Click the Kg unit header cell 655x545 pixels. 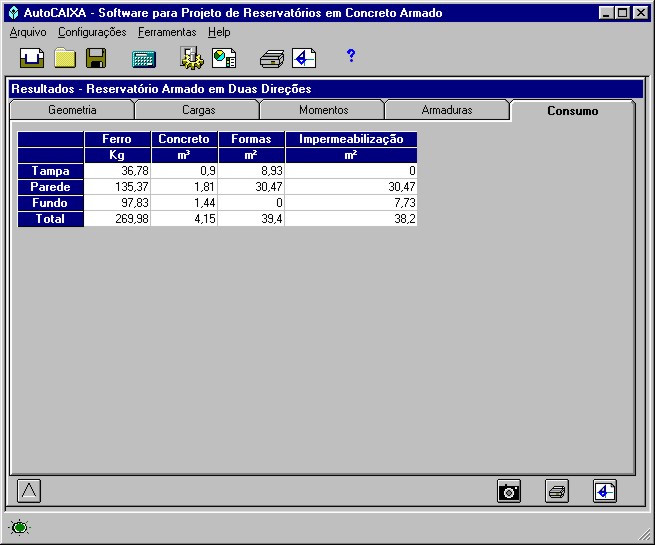[117, 155]
